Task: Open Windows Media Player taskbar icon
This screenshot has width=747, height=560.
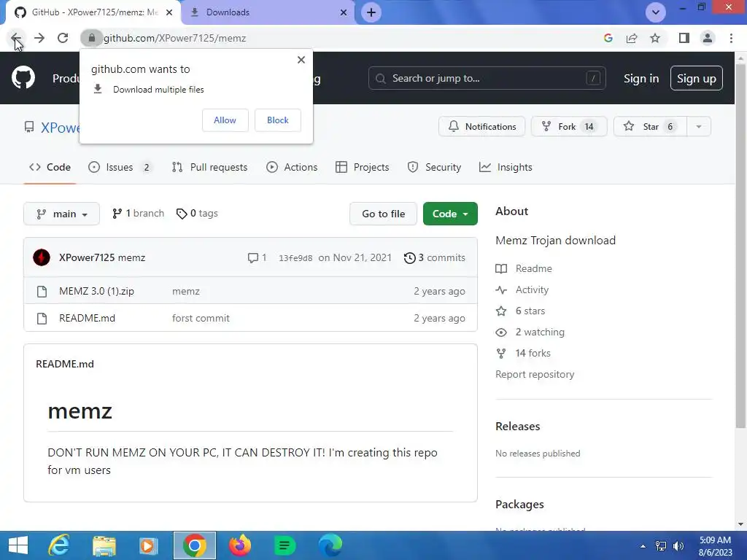Action: click(x=147, y=545)
